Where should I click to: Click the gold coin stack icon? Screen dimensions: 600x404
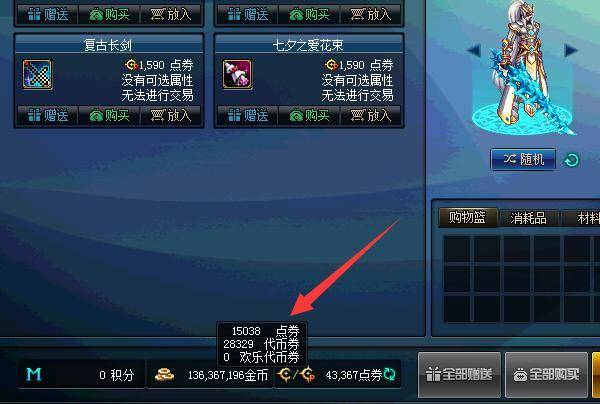pyautogui.click(x=165, y=375)
